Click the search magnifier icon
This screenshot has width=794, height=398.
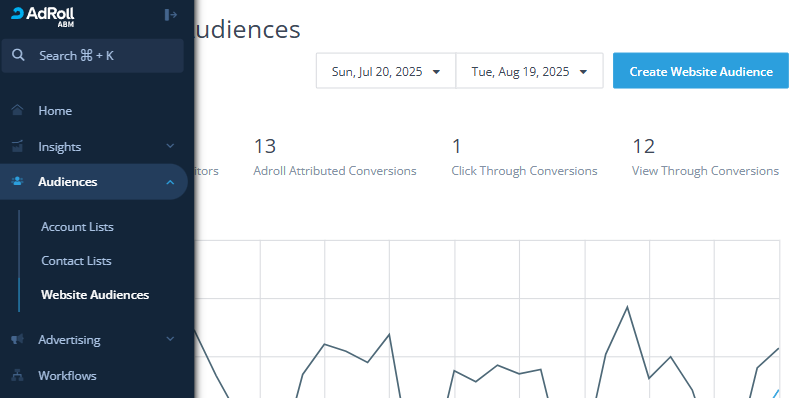click(x=18, y=55)
